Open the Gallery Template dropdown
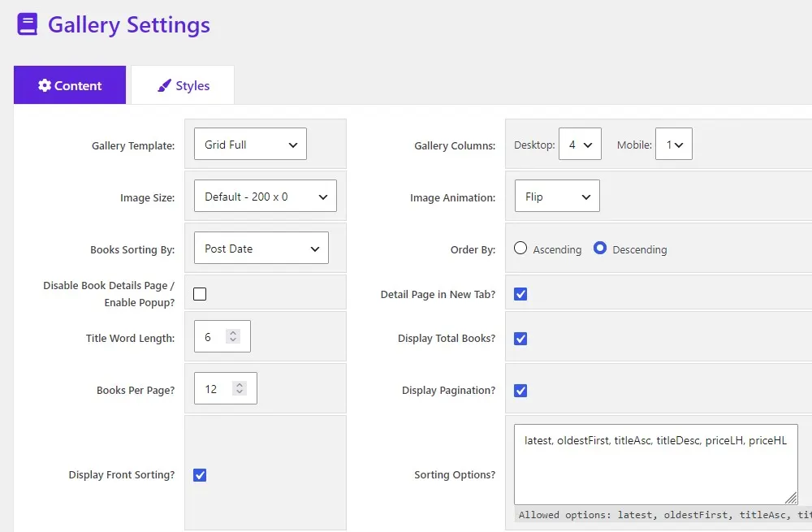This screenshot has height=532, width=812. pos(250,144)
